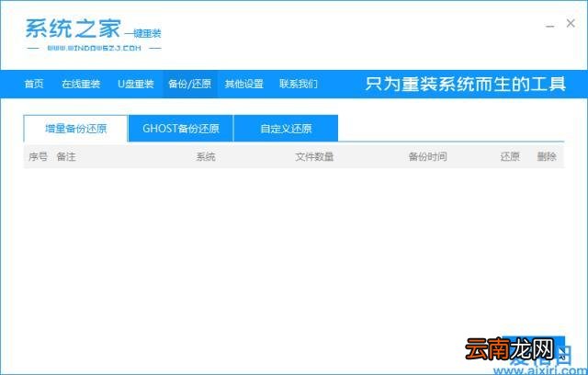Click the 文件数量 column header
Screen dimensions: 588x375
[x=314, y=156]
